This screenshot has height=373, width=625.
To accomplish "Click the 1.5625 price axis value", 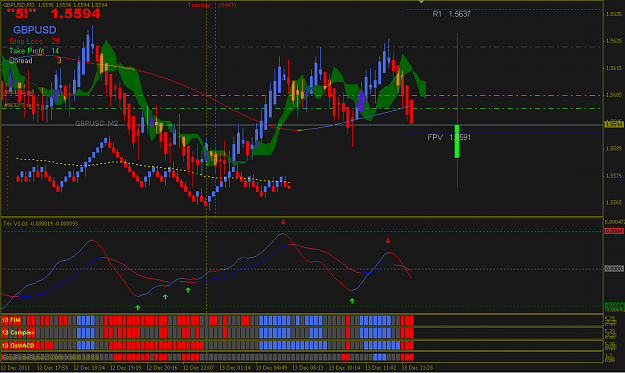I will [614, 41].
